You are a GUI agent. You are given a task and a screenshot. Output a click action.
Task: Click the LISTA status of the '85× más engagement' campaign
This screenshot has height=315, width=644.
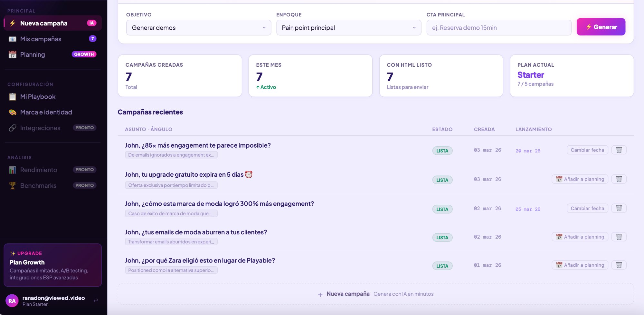click(x=442, y=151)
